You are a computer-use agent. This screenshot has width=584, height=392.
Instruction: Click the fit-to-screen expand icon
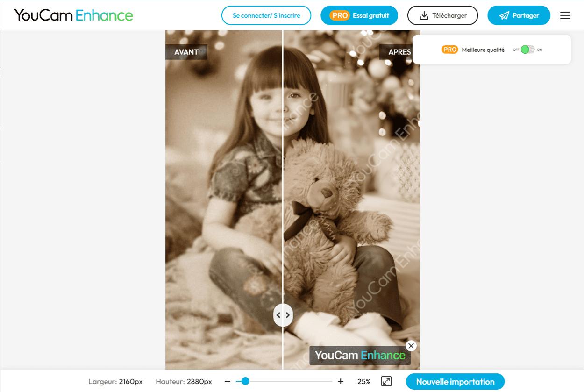coord(386,381)
